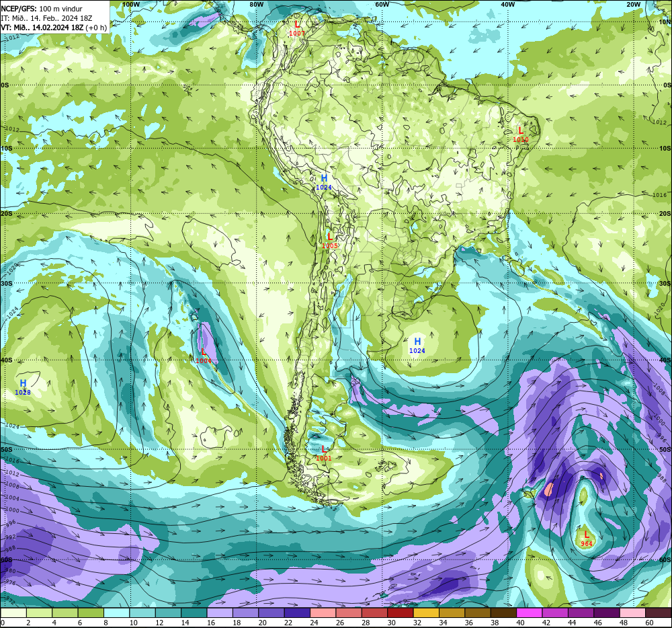Select the right-edge 10S latitude label
The image size is (672, 628).
coord(665,149)
